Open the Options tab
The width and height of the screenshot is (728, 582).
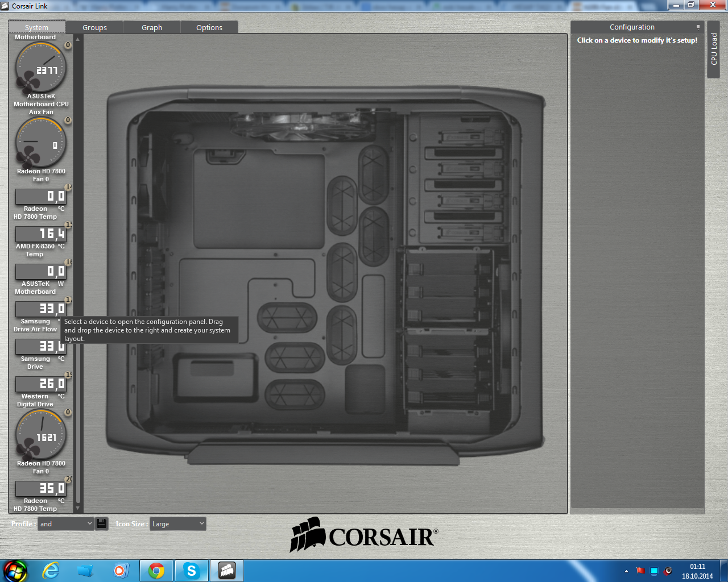click(209, 27)
